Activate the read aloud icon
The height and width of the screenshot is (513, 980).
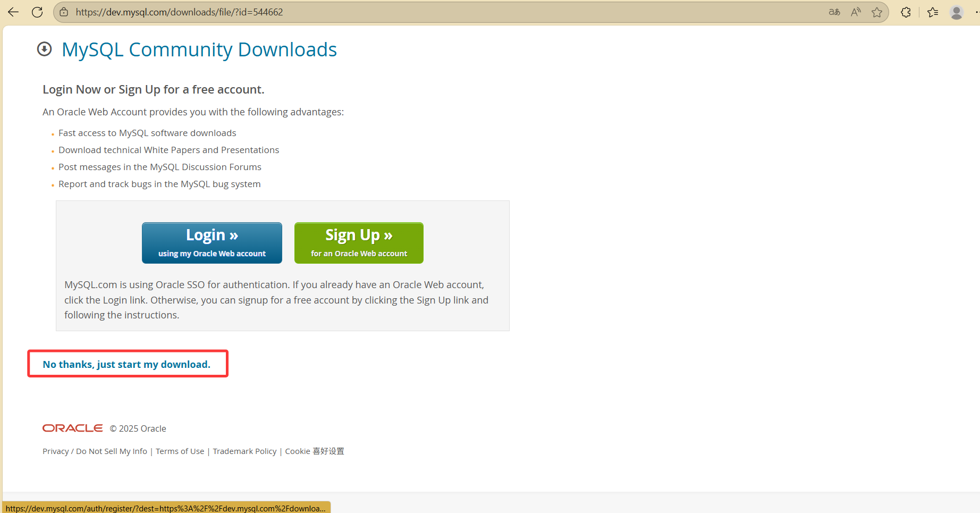(856, 12)
